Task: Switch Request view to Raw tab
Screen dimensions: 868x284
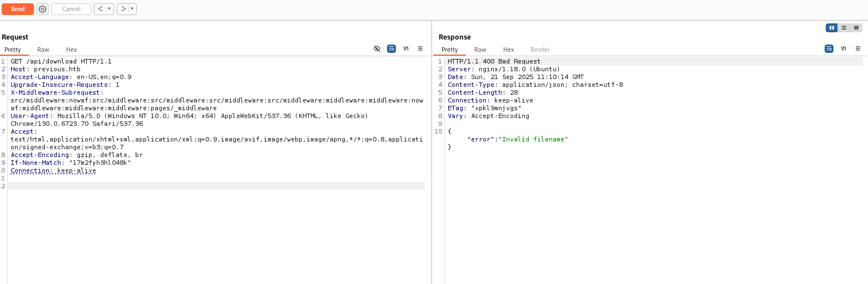Action: pos(43,50)
